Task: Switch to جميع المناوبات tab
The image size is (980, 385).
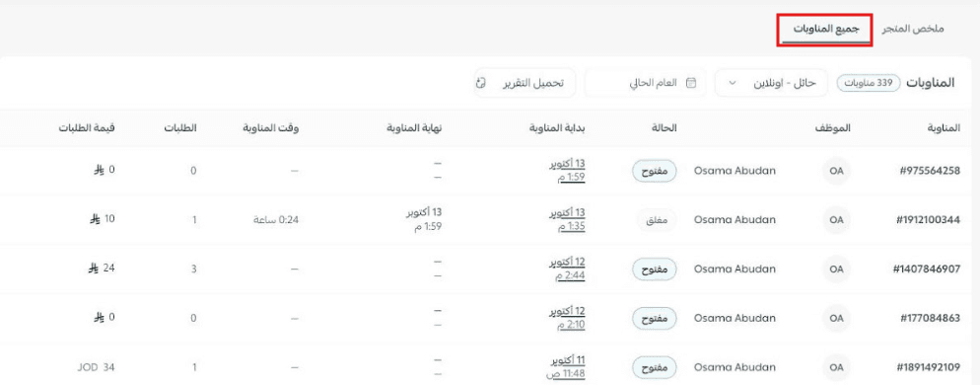Action: 826,30
